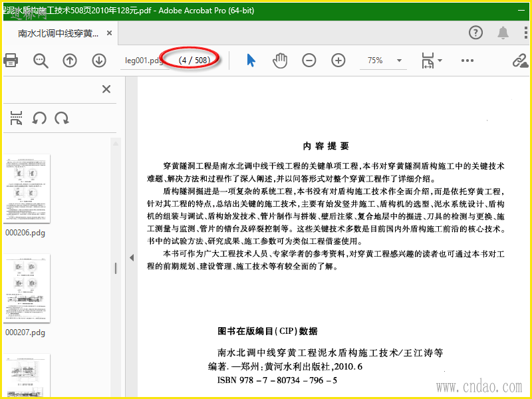The image size is (532, 399).
Task: Open the Help question mark icon
Action: 475,33
